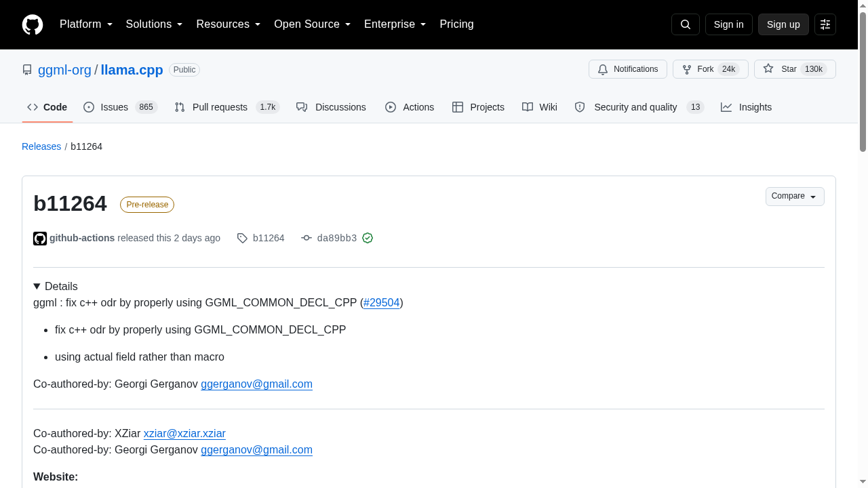Click the repository icon beside ggml-org
The image size is (868, 488).
point(27,70)
